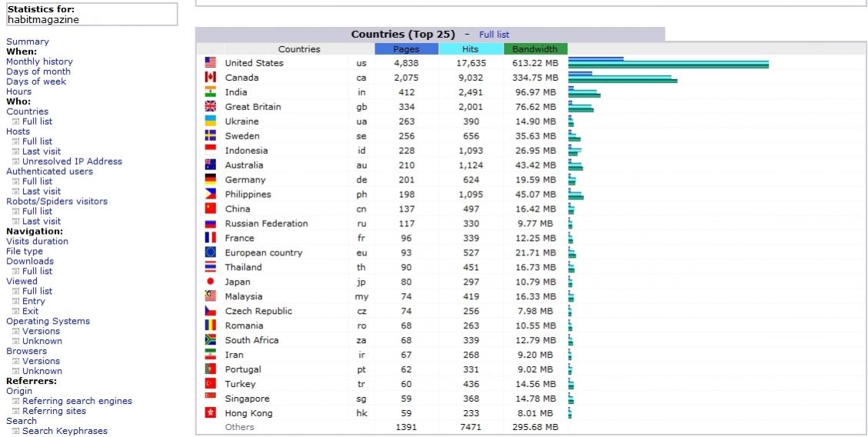The width and height of the screenshot is (868, 437).
Task: Open Countries link in sidebar
Action: click(x=27, y=112)
